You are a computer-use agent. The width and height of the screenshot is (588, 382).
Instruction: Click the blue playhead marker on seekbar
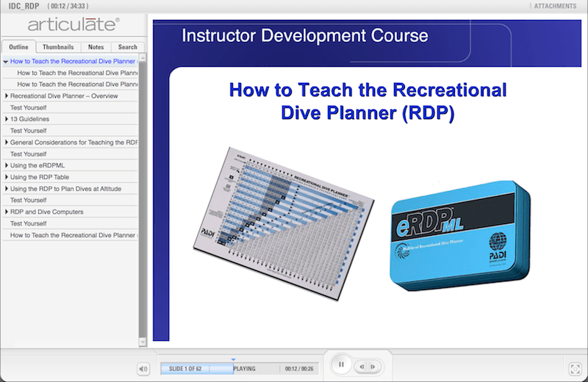233,359
